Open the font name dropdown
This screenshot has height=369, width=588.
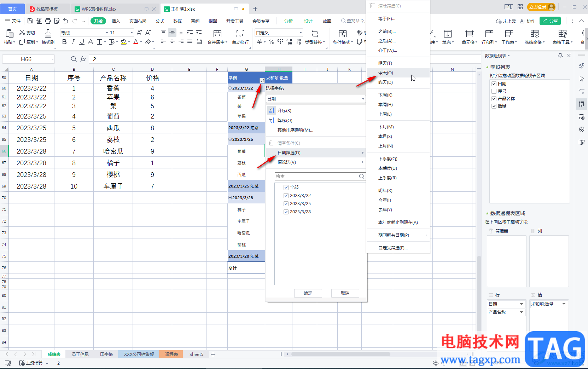(107, 33)
